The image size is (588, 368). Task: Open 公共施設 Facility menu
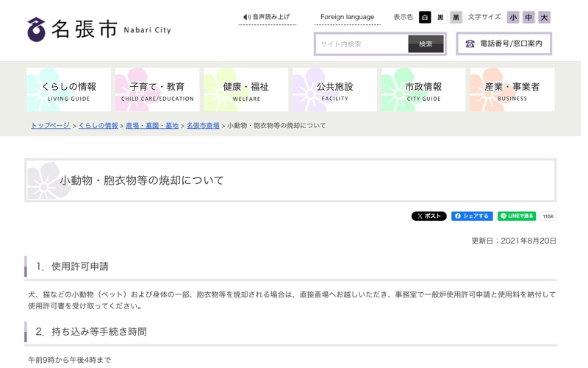[335, 90]
